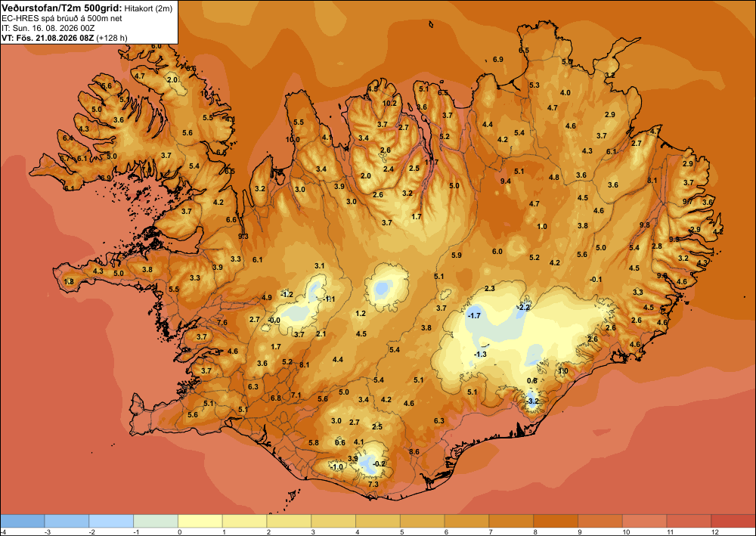756x536 pixels.
Task: Click the legend color segment right of 12
Action: coord(734,521)
